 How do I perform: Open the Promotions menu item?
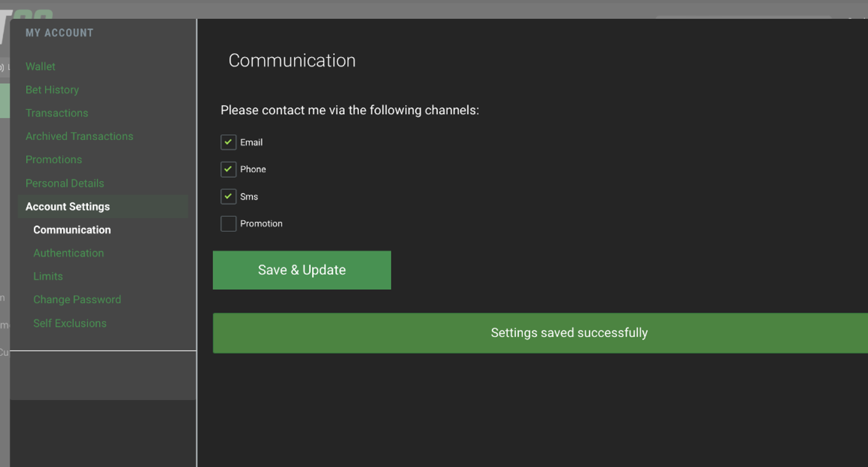click(53, 160)
